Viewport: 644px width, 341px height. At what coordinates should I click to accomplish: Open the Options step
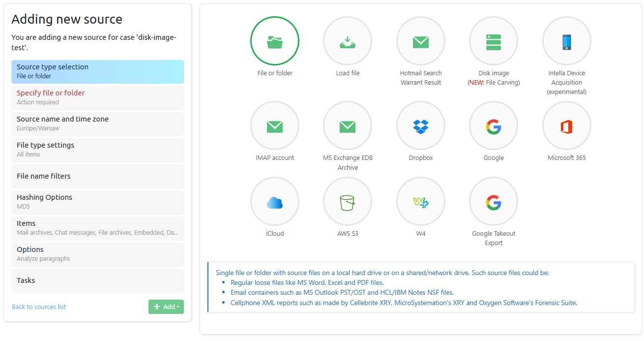[x=97, y=254]
